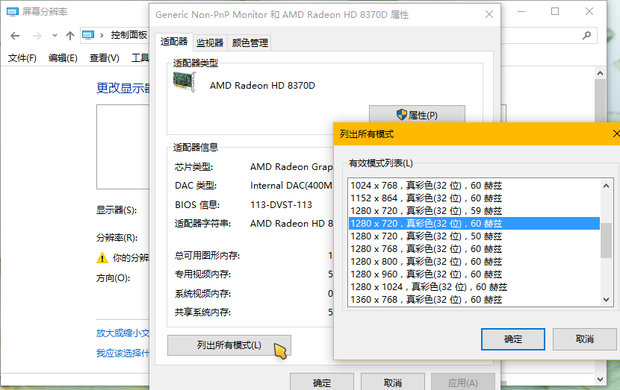Select 1280 x 1024 60 Hz mode

pyautogui.click(x=474, y=287)
